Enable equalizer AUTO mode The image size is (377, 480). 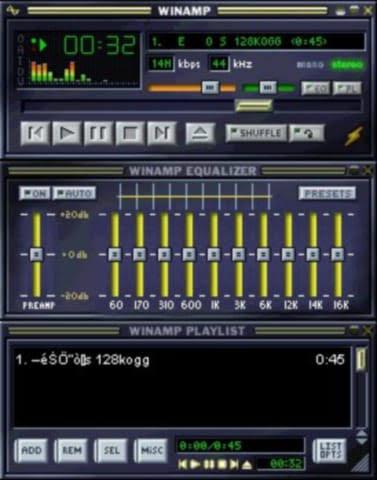74,193
